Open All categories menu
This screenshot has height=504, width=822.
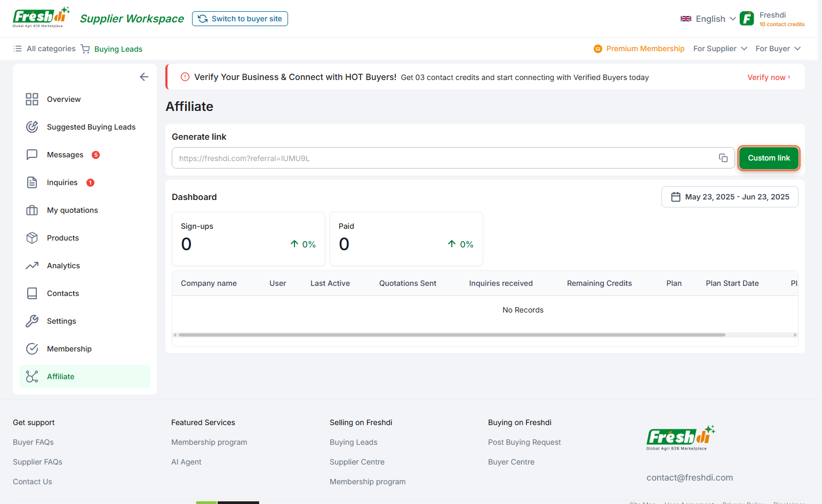(45, 49)
